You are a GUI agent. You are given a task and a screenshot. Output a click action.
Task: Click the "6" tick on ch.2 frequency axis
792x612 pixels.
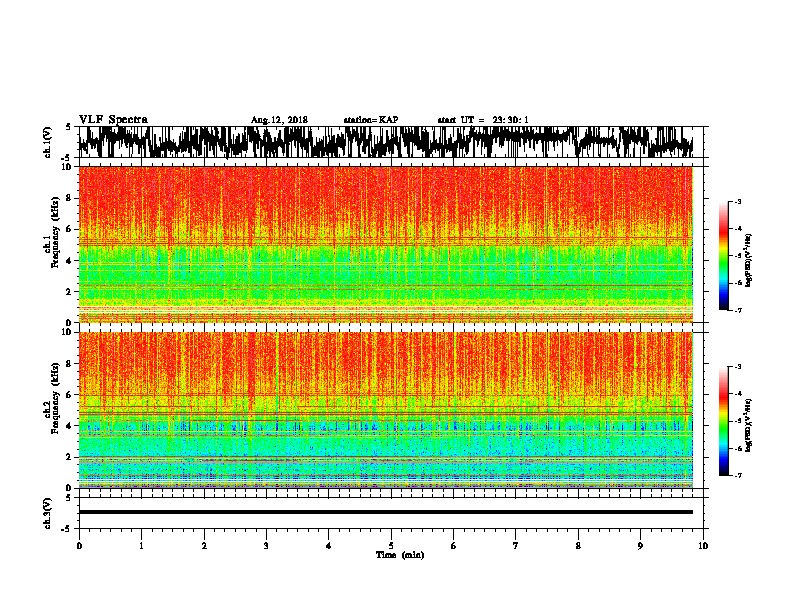pyautogui.click(x=70, y=395)
